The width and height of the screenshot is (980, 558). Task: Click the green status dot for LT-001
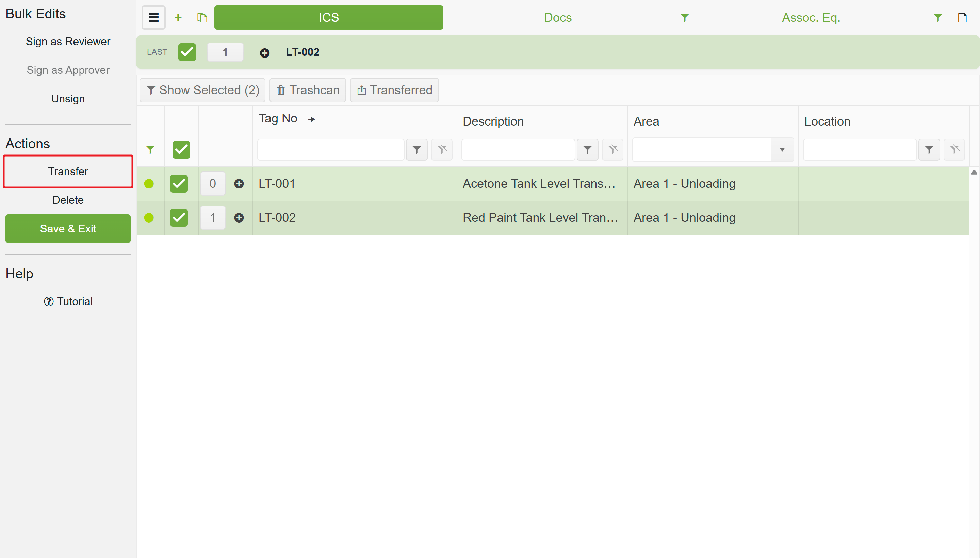coord(149,184)
